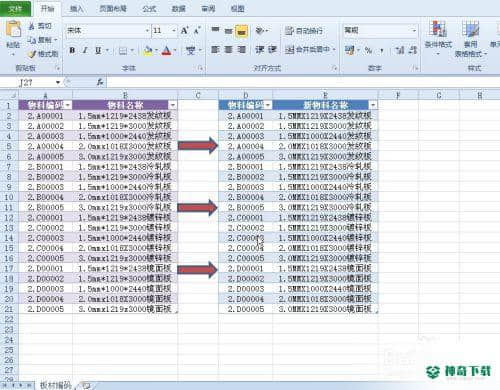Apply fill color with paint bucket
The height and width of the screenshot is (390, 500).
click(x=148, y=51)
